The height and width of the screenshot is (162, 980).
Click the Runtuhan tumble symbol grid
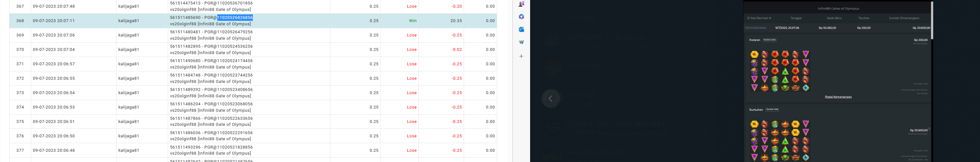click(x=780, y=141)
